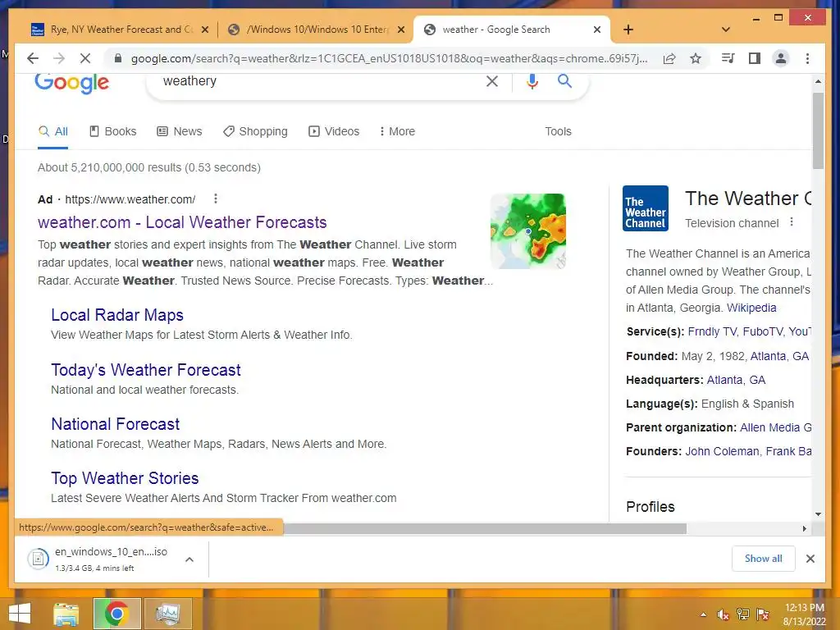Open search Tools
This screenshot has height=630, width=840.
tap(558, 132)
